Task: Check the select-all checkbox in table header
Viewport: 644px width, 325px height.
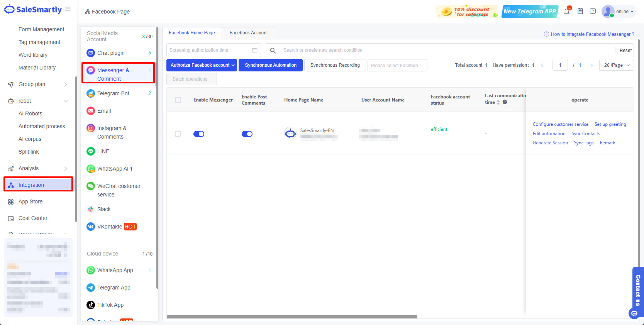Action: tap(178, 100)
